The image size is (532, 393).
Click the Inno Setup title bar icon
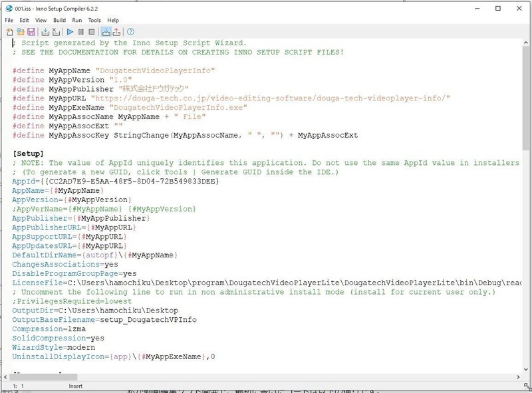(9, 8)
